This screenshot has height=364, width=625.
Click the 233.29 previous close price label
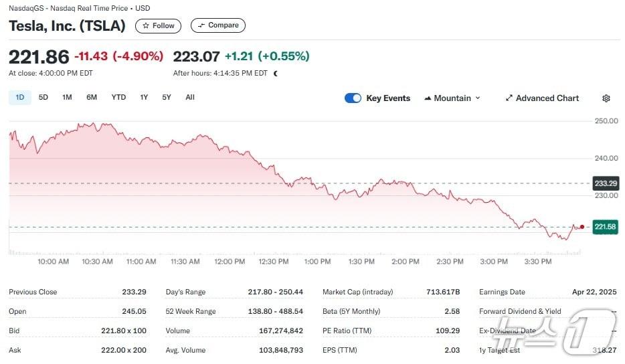tap(605, 183)
